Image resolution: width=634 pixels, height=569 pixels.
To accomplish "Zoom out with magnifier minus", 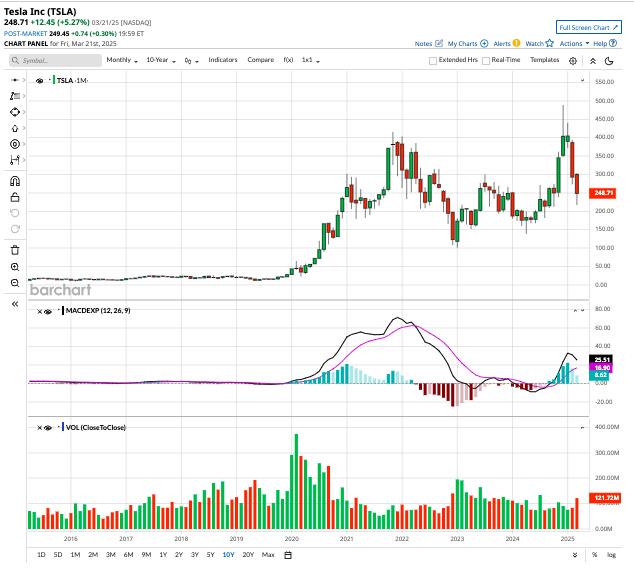I will point(15,283).
